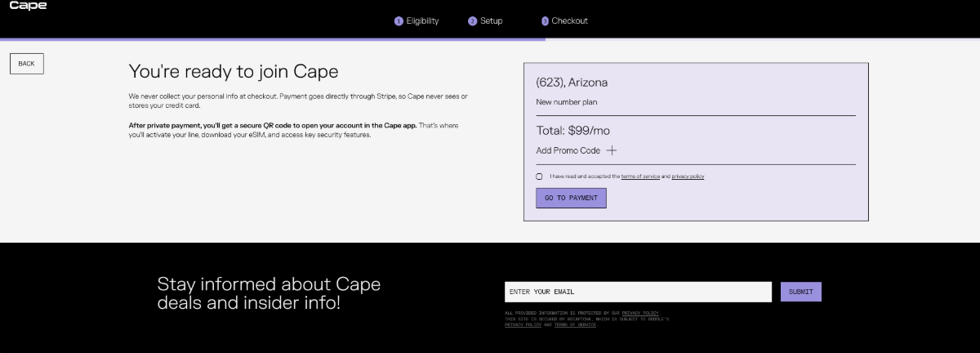Go to the Eligibility step

pos(416,21)
